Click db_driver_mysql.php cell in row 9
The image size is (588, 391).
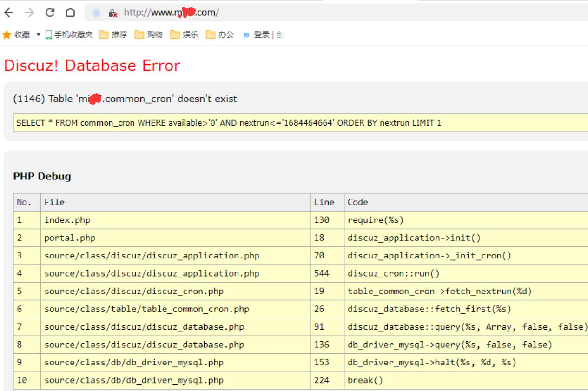point(176,362)
